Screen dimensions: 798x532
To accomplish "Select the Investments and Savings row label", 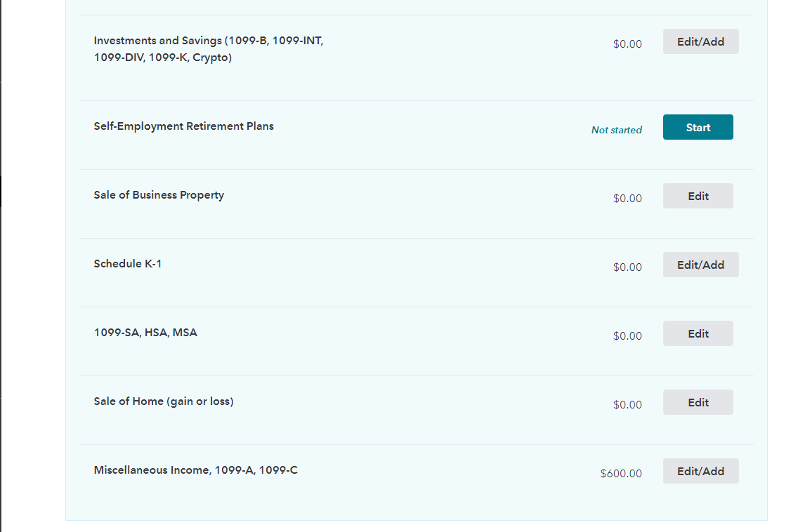I will point(208,49).
